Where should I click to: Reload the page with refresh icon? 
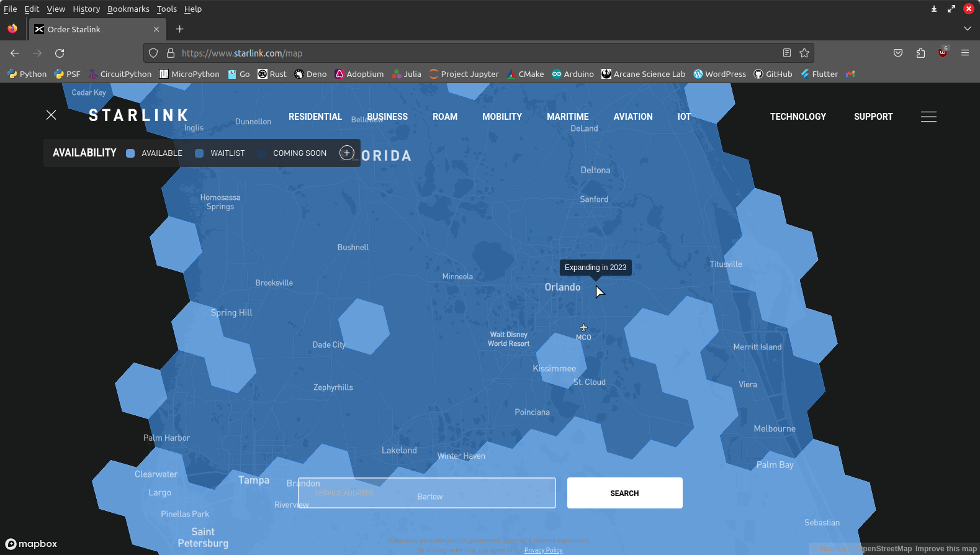pos(60,53)
